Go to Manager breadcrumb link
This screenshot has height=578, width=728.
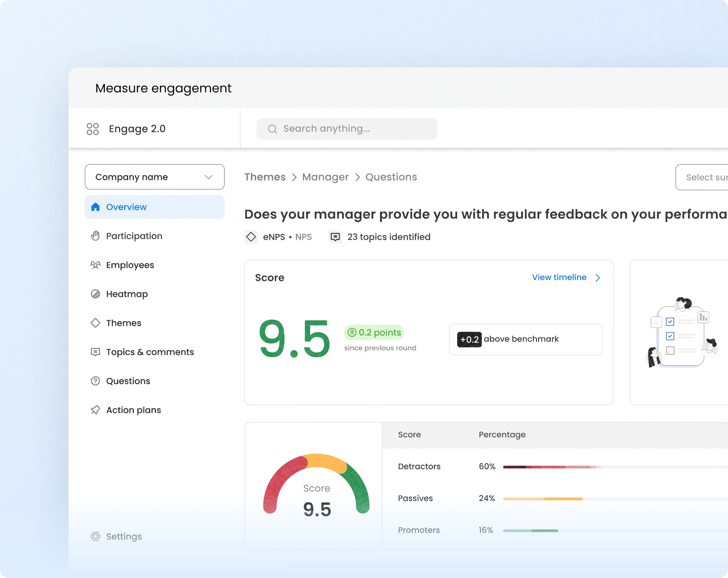325,177
